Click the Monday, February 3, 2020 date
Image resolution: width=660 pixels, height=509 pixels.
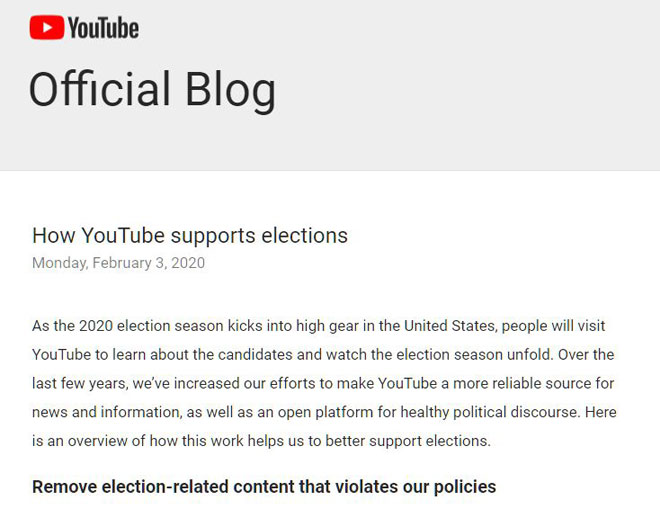pos(118,263)
